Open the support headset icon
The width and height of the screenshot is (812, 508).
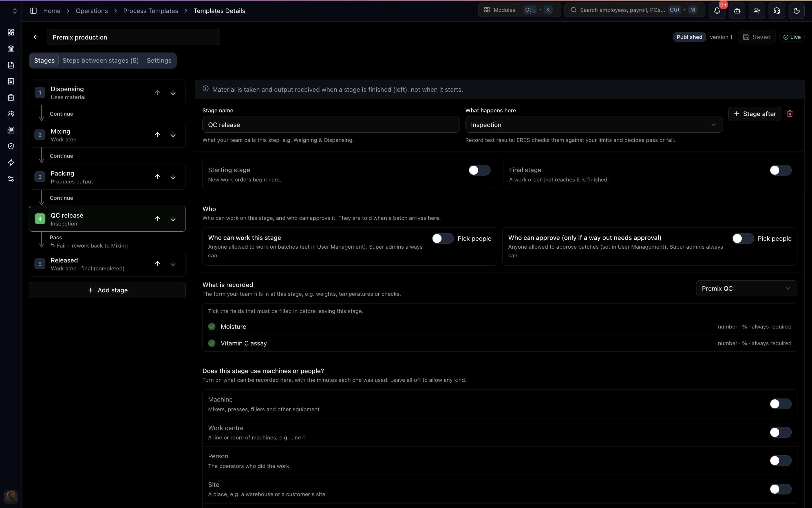[x=776, y=10]
